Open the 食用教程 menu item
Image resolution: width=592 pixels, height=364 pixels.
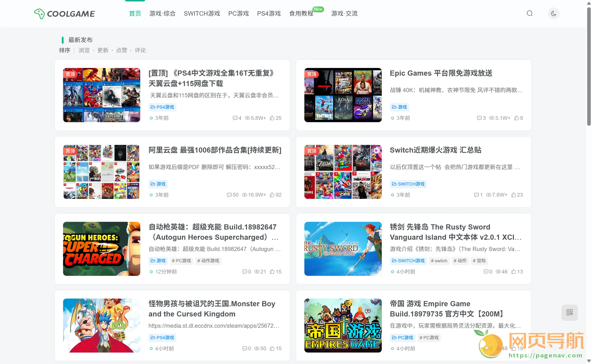(x=301, y=14)
